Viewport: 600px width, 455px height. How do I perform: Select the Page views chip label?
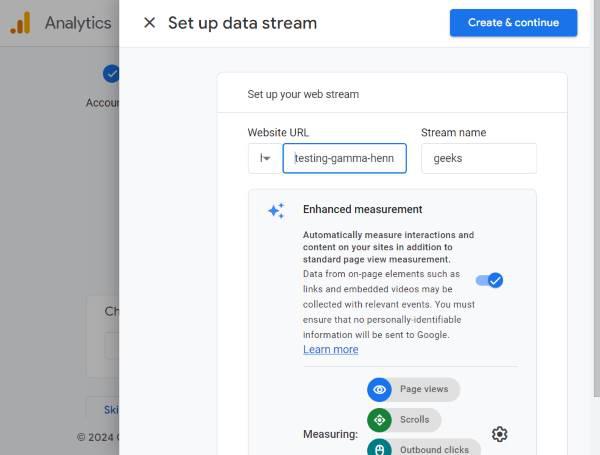pyautogui.click(x=424, y=390)
